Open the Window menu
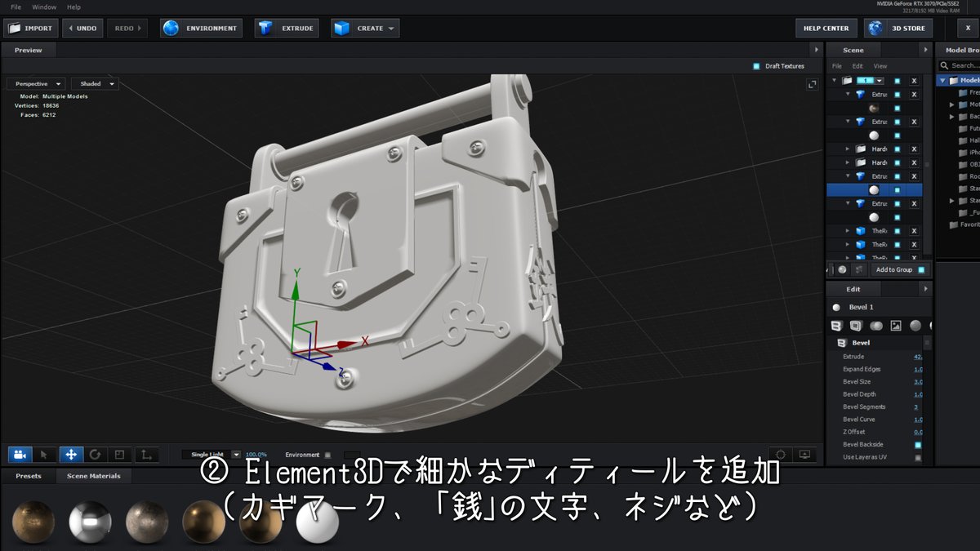 44,7
